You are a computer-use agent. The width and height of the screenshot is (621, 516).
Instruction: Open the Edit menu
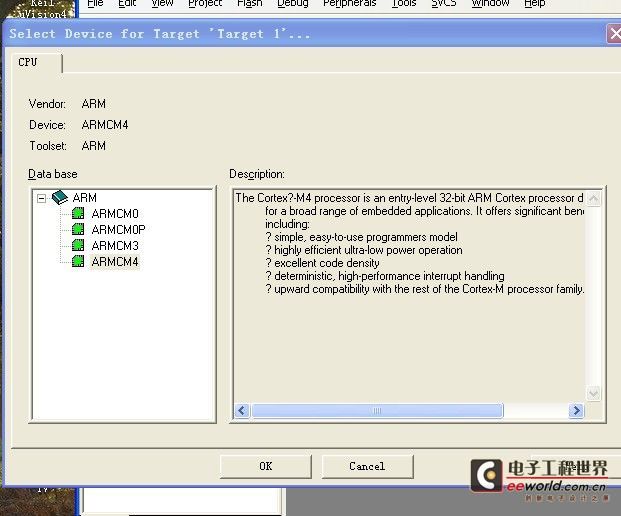coord(127,4)
